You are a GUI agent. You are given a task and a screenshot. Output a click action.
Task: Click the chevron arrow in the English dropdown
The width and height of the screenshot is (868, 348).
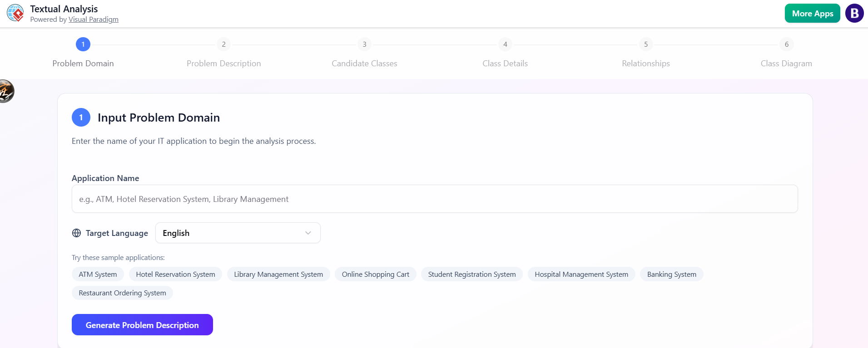pyautogui.click(x=308, y=233)
